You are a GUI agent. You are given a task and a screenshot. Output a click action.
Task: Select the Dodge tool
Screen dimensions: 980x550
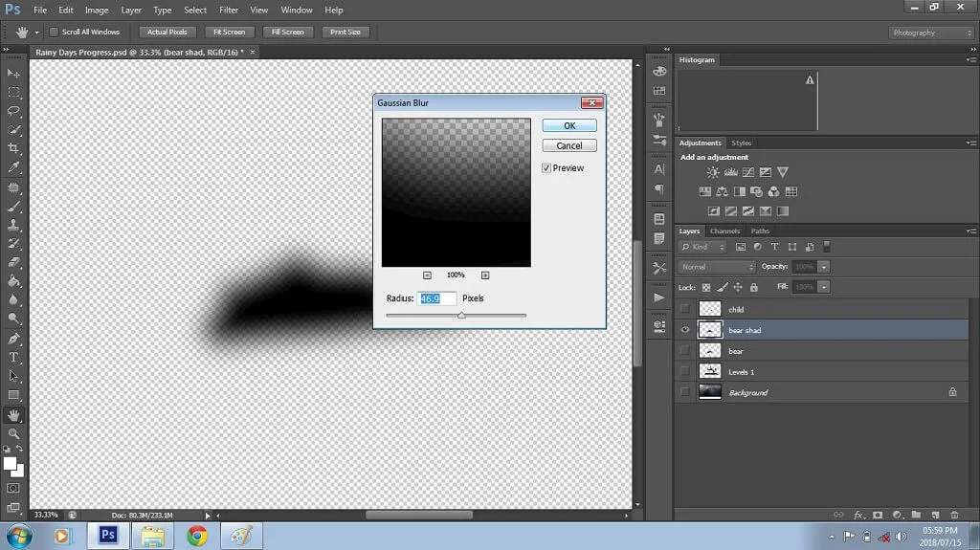pos(13,319)
